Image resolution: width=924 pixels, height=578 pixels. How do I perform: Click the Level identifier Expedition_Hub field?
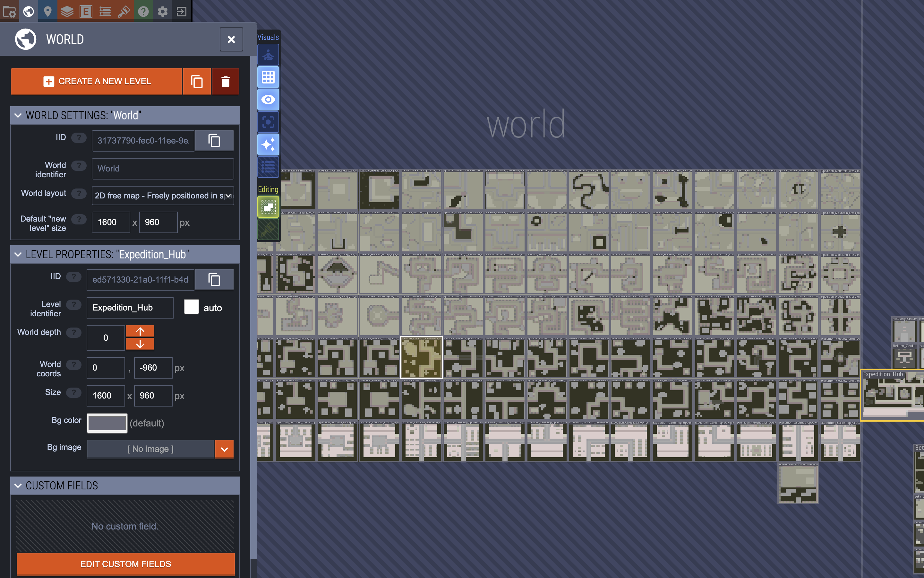point(130,308)
